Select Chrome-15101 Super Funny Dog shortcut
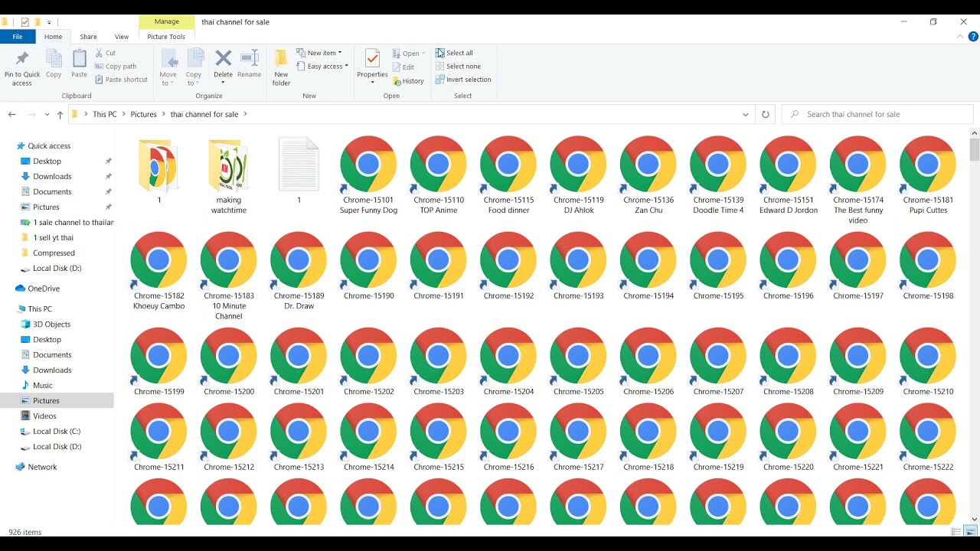Image resolution: width=980 pixels, height=551 pixels. click(368, 175)
